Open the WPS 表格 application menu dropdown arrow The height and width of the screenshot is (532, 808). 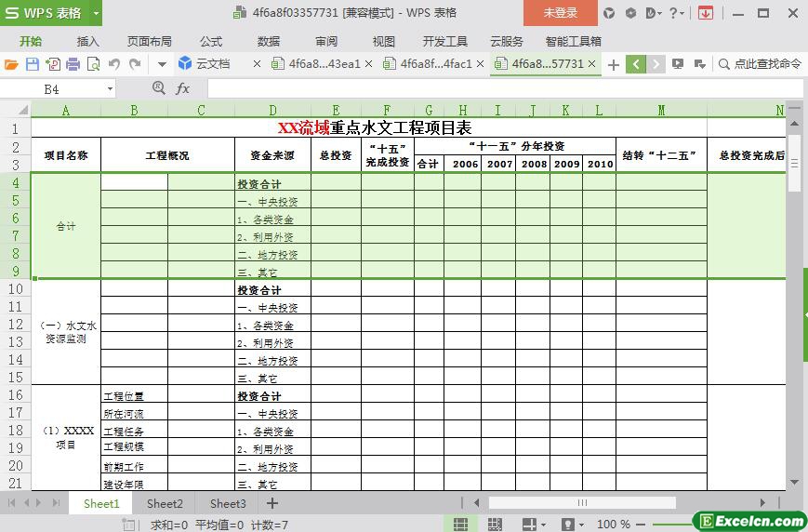96,13
